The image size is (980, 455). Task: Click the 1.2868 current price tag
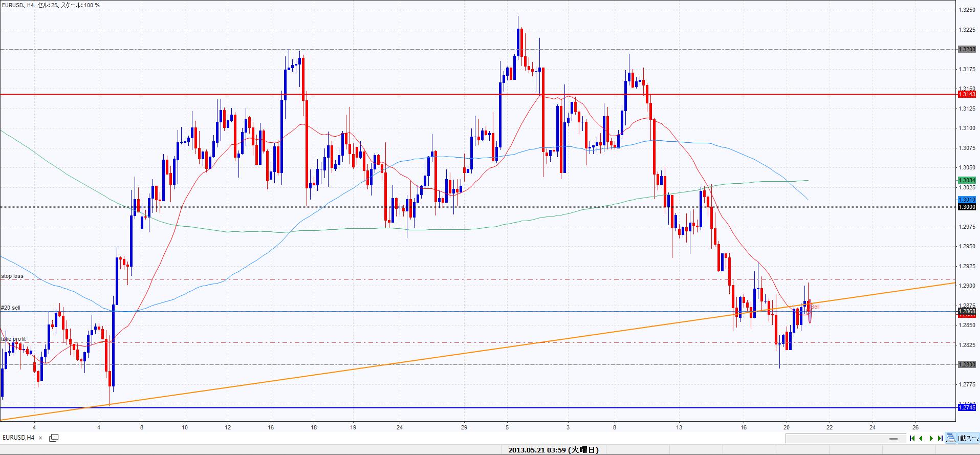(x=967, y=311)
